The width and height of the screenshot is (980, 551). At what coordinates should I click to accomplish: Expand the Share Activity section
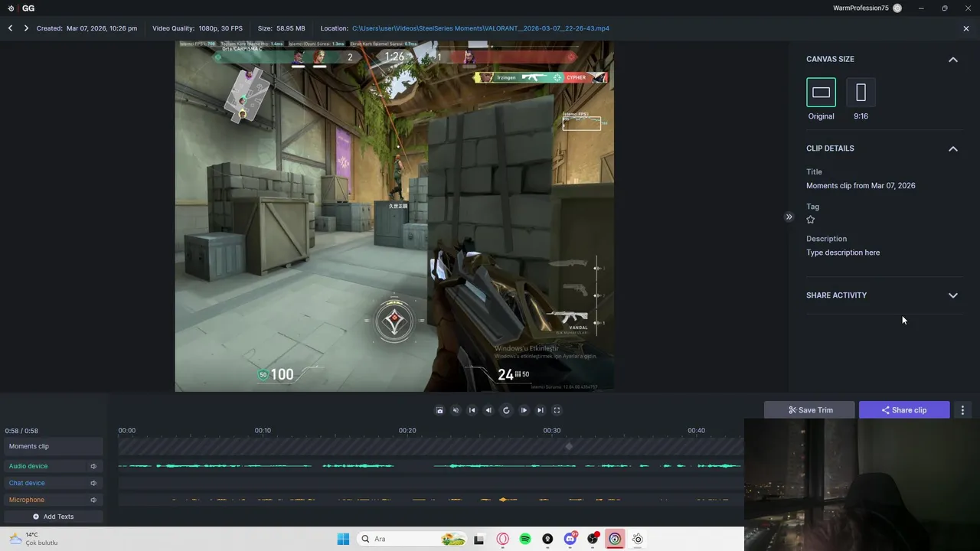(953, 295)
